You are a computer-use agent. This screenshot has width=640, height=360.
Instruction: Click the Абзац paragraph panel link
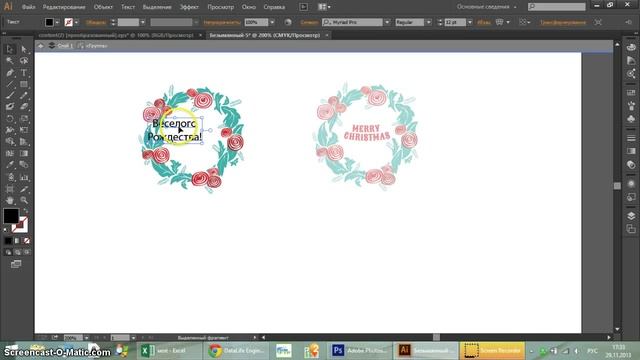(x=484, y=22)
